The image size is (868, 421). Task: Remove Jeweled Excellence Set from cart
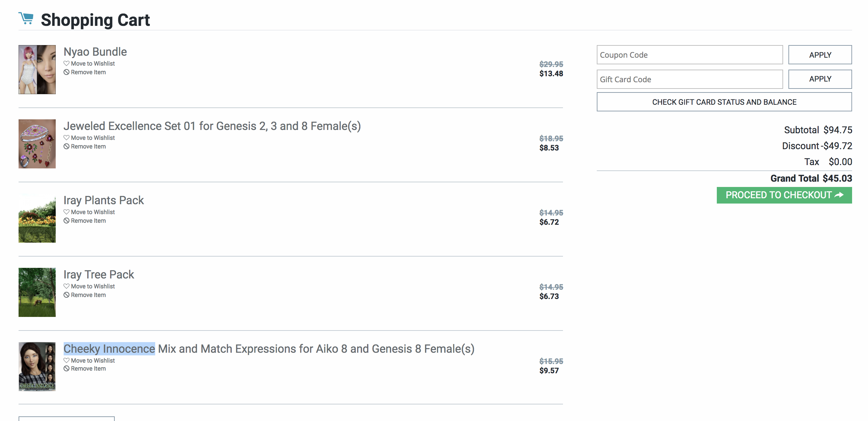[x=88, y=147]
